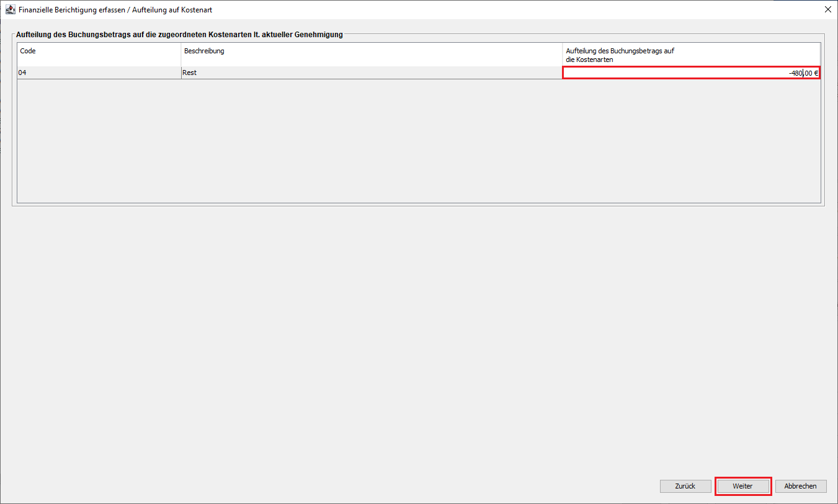Click the Beschreibung column header
The width and height of the screenshot is (838, 504).
coord(371,55)
